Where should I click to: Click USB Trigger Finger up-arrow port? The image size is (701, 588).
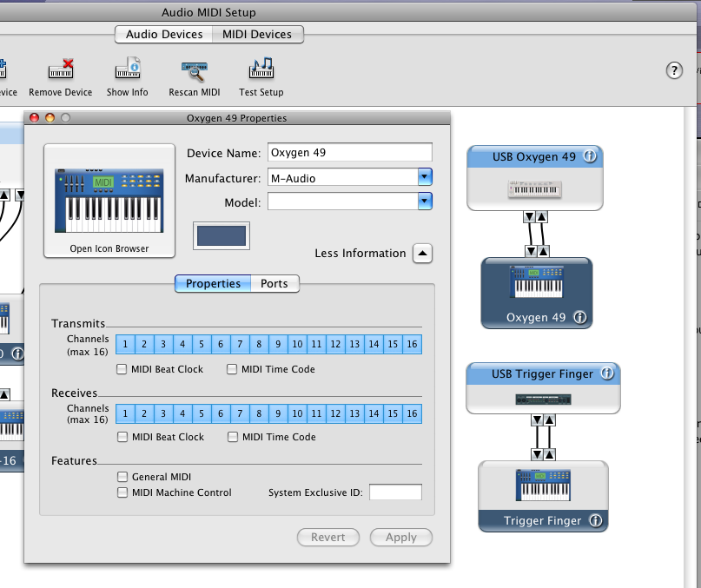pos(549,420)
